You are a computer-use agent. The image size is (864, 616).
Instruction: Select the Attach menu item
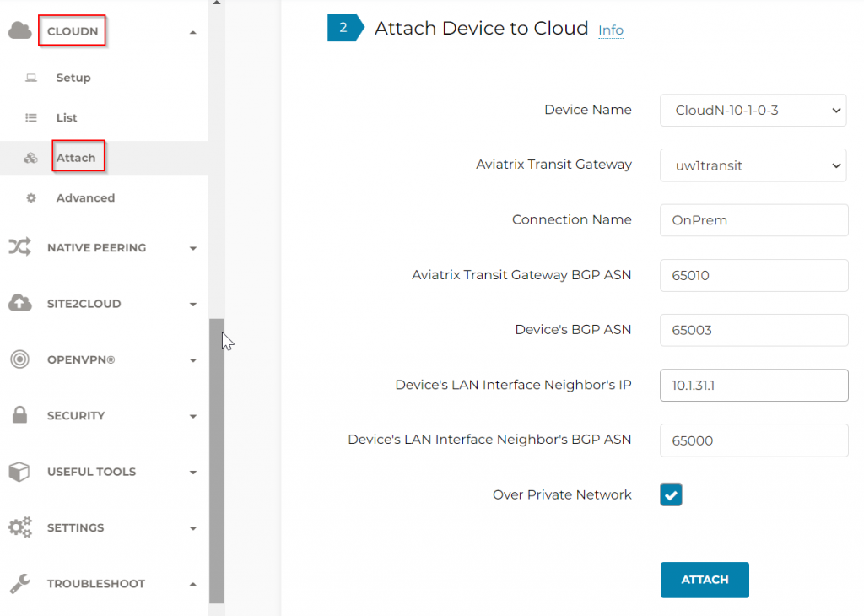76,158
